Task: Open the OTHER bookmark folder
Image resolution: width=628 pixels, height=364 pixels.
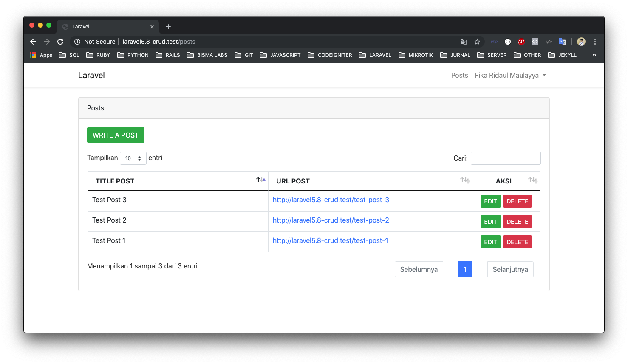Action: click(527, 55)
